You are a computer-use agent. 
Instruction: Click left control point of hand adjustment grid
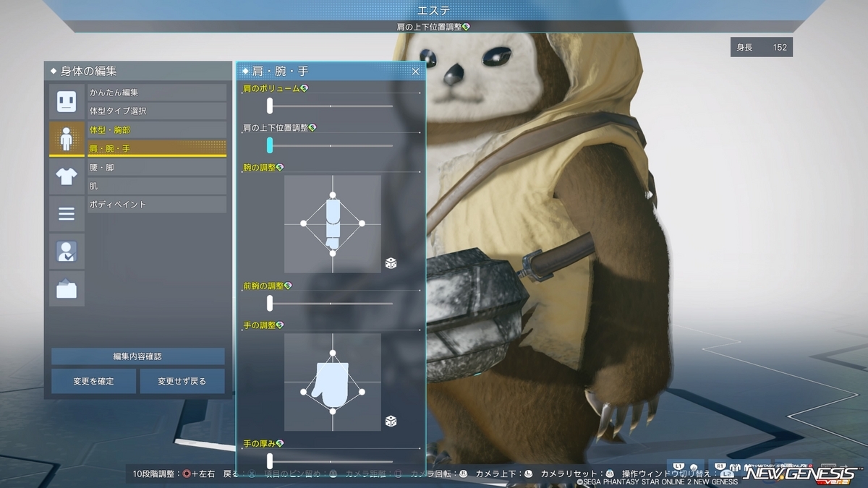304,393
